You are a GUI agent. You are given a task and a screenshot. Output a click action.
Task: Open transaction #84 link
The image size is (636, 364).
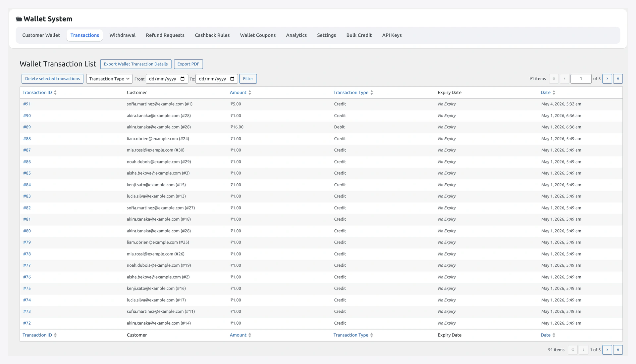[27, 185]
